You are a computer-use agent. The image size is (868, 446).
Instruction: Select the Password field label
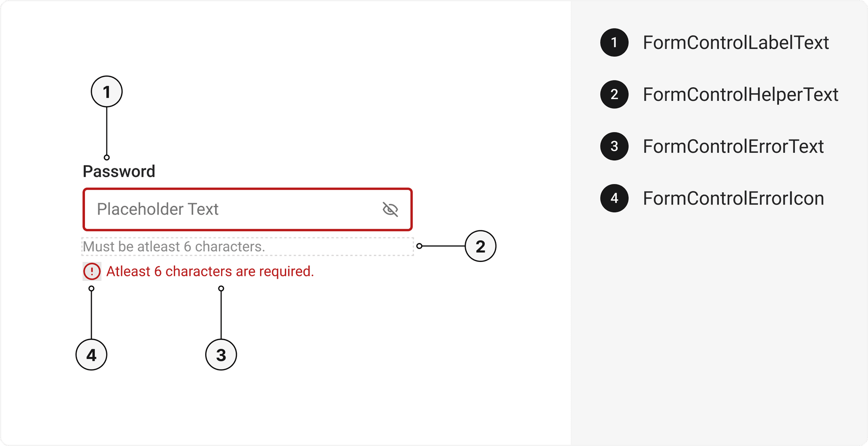[119, 171]
